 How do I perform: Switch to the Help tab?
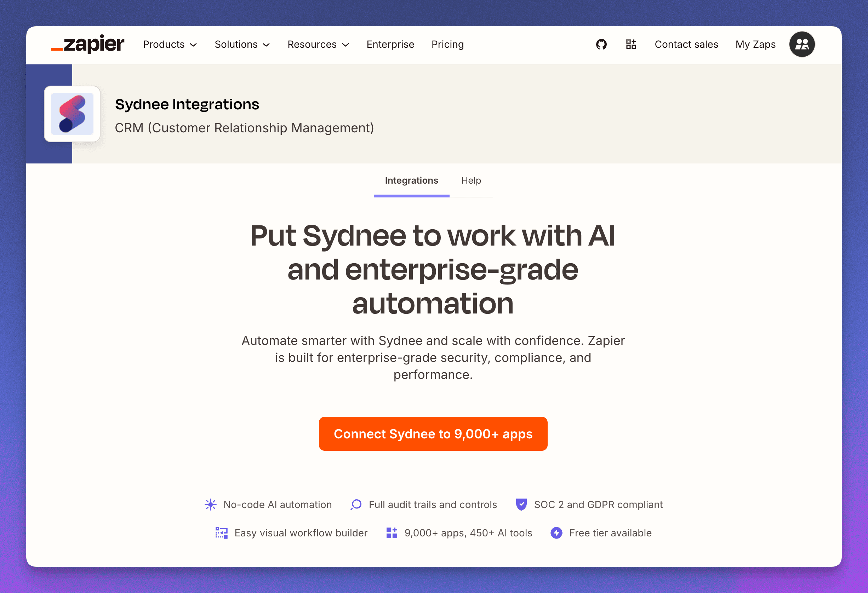click(x=471, y=180)
